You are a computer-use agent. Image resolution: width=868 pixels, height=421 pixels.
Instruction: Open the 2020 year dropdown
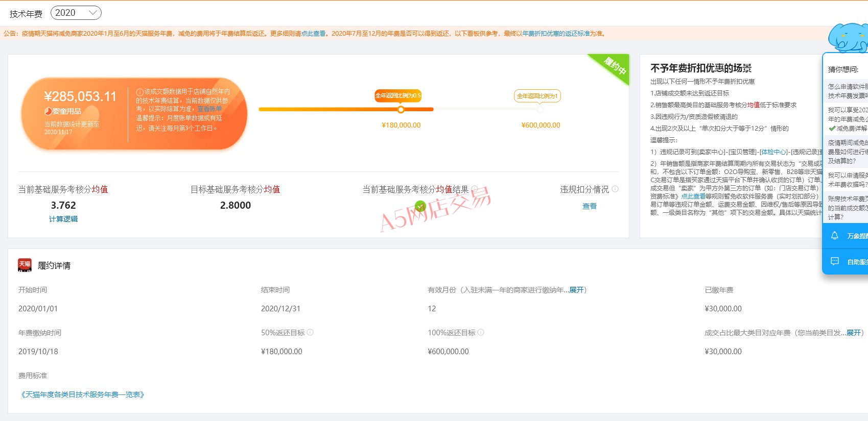(76, 13)
